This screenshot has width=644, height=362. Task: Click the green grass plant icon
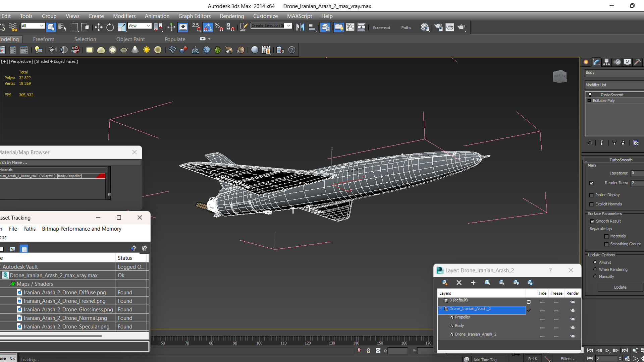tap(218, 50)
